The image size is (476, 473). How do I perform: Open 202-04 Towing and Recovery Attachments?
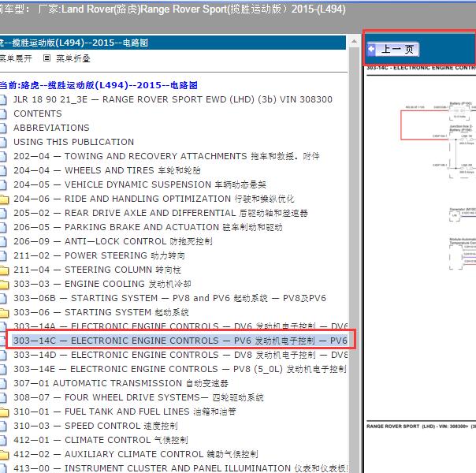coord(166,156)
